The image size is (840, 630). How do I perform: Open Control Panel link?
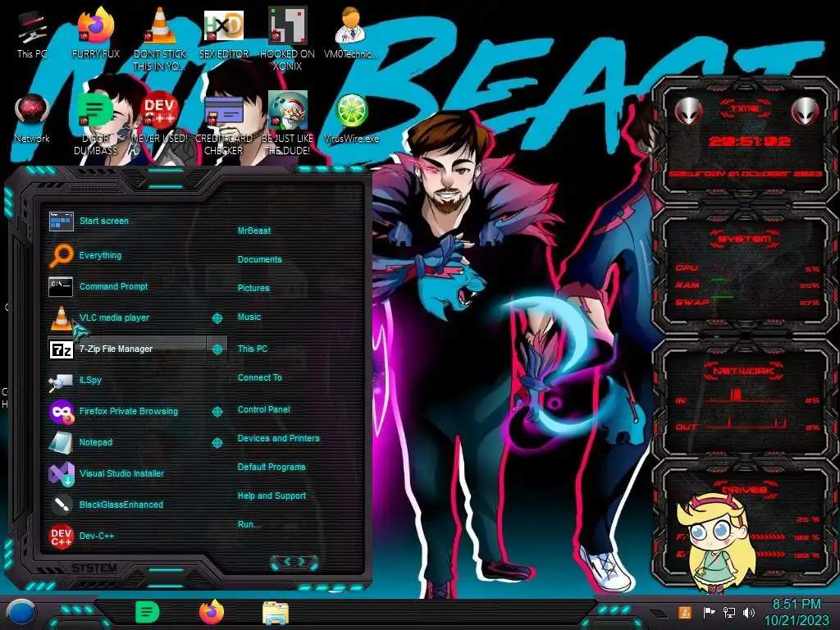[263, 410]
